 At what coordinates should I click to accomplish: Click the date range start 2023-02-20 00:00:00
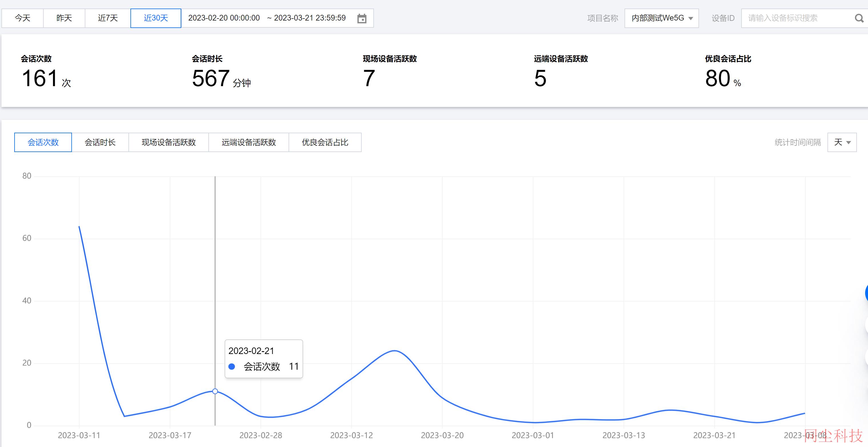point(224,18)
